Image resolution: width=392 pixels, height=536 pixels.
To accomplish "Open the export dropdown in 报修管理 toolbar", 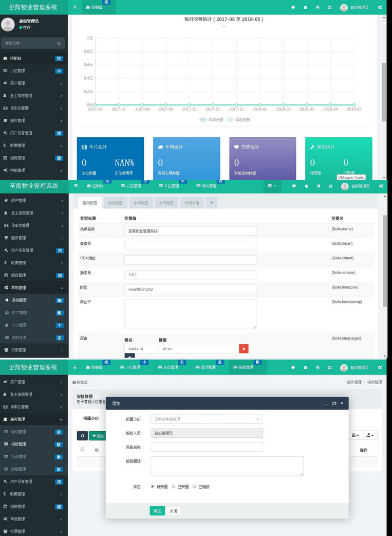I will click(x=370, y=435).
